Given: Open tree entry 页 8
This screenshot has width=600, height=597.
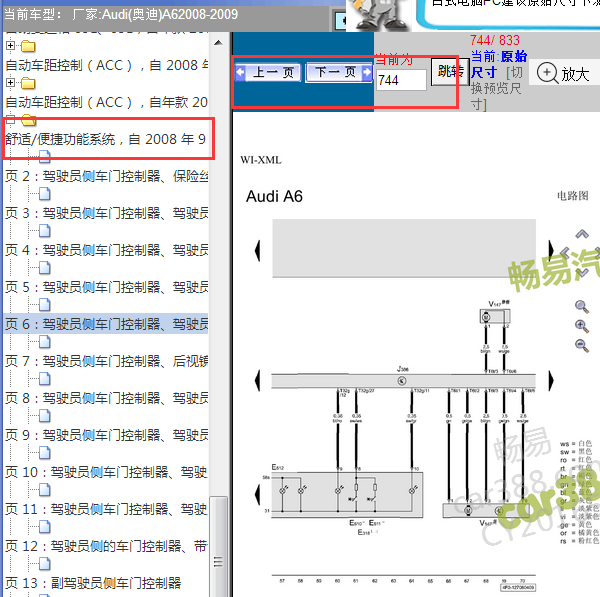Looking at the screenshot, I should coord(107,398).
